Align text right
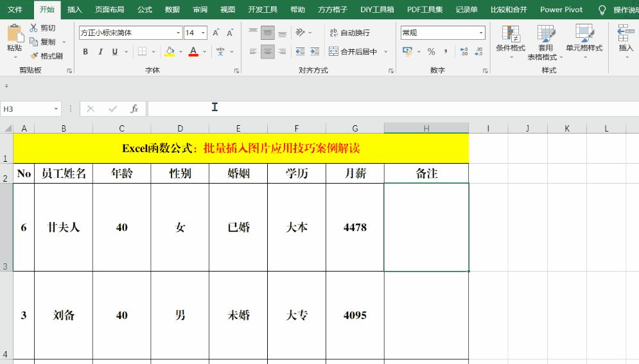Image resolution: width=639 pixels, height=364 pixels. [282, 51]
